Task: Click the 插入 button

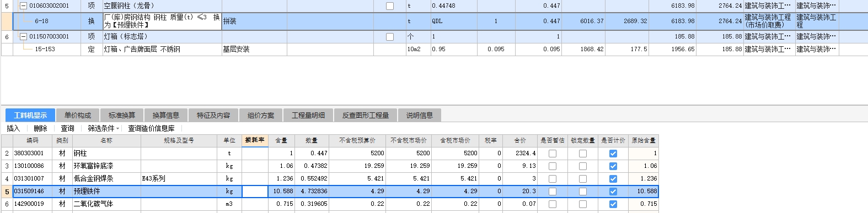Action: pyautogui.click(x=13, y=128)
